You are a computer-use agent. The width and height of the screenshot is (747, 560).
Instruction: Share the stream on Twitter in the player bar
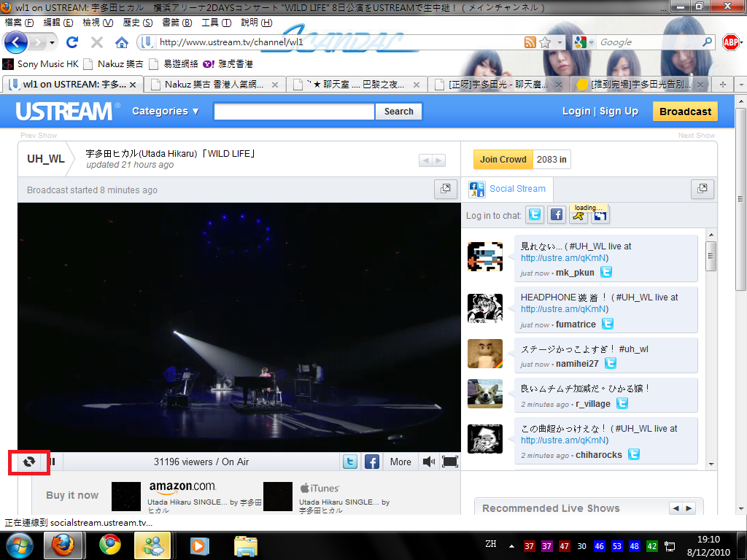click(x=350, y=462)
